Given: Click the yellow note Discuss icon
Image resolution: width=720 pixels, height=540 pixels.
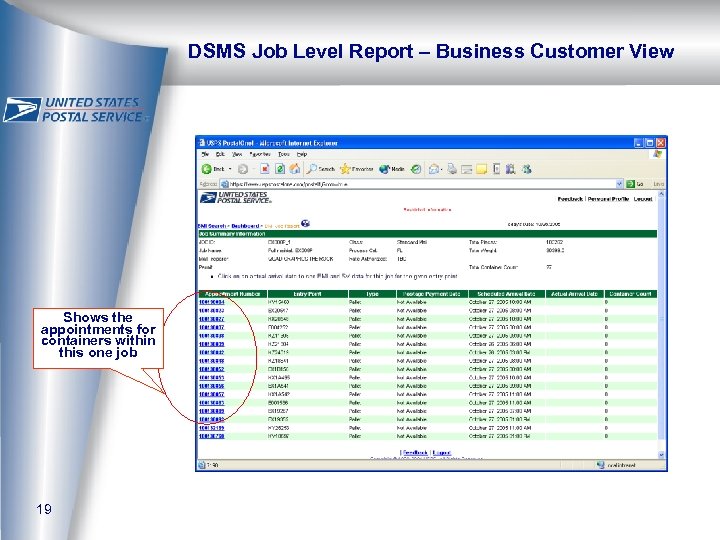Looking at the screenshot, I should (481, 169).
